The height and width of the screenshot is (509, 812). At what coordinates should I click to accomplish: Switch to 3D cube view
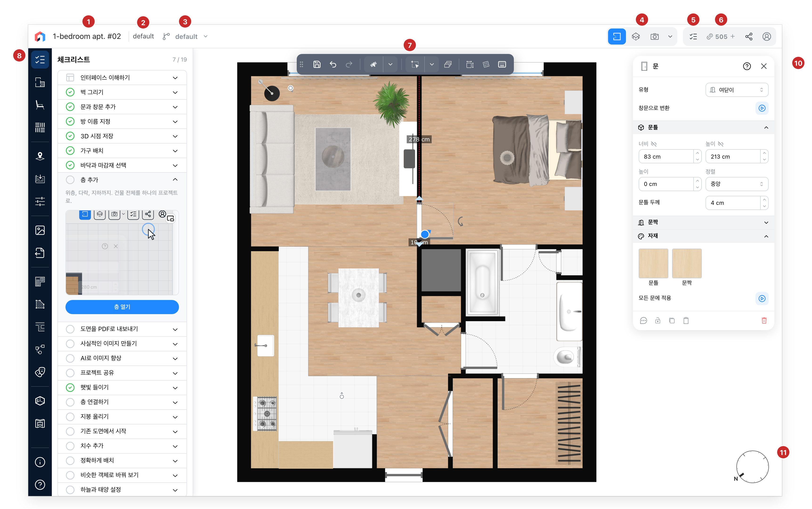tap(635, 36)
